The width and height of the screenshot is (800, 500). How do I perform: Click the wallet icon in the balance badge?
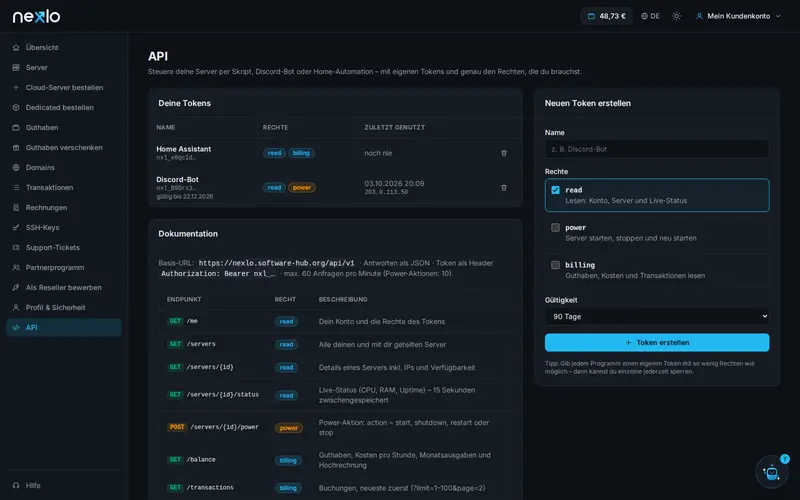click(x=591, y=16)
